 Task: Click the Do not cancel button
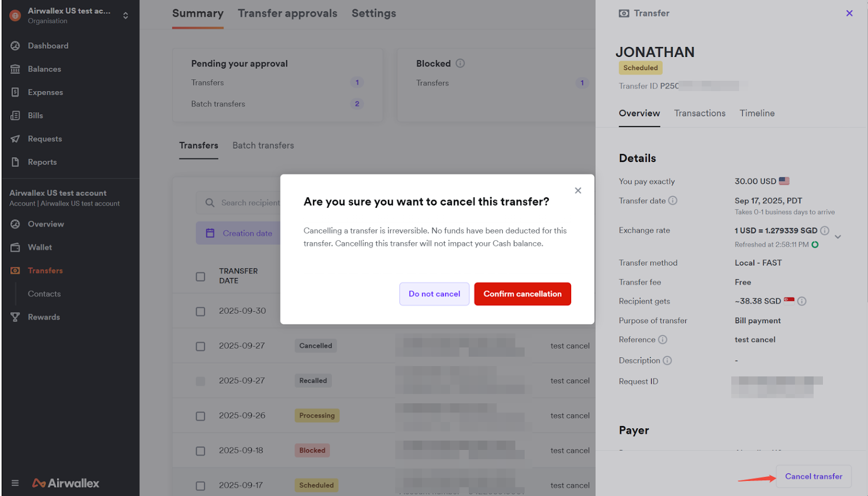click(x=434, y=294)
